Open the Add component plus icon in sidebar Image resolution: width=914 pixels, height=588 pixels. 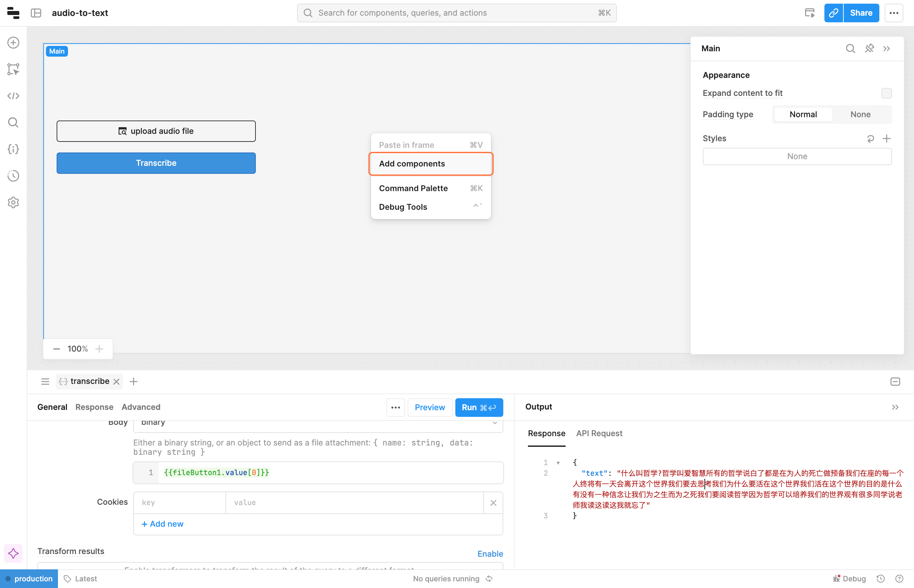click(x=13, y=42)
